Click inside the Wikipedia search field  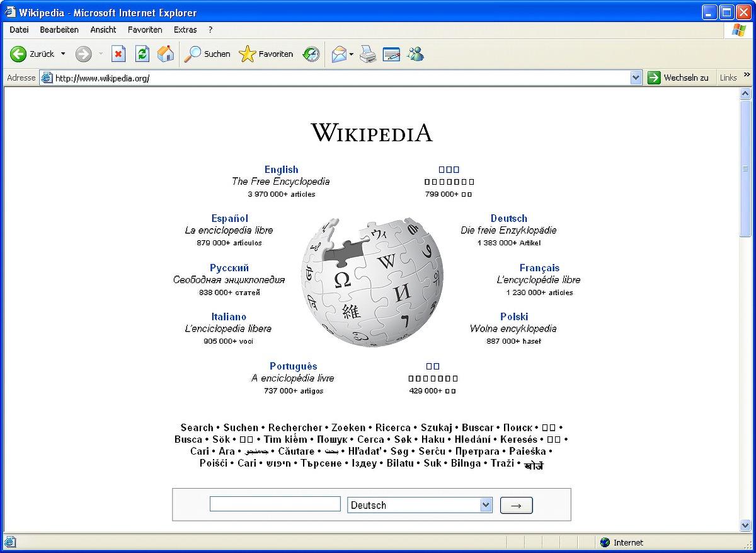274,503
